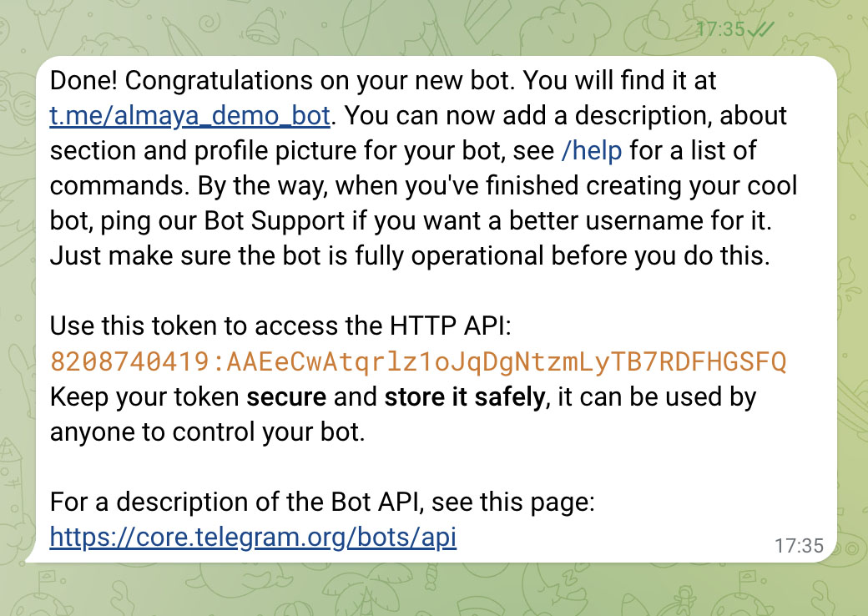Click the message bubble tail at its bottom-left corner
Screen dimensions: 868x616
click(31, 557)
